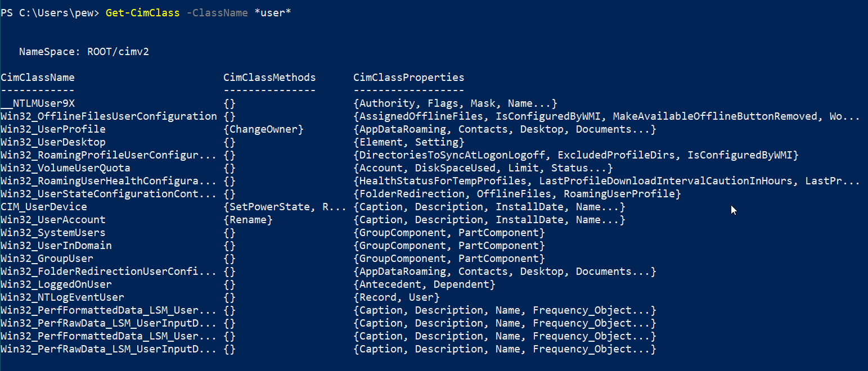Click the {Antecedent, Dependent} properties text
Image resolution: width=868 pixels, height=371 pixels.
tap(424, 284)
